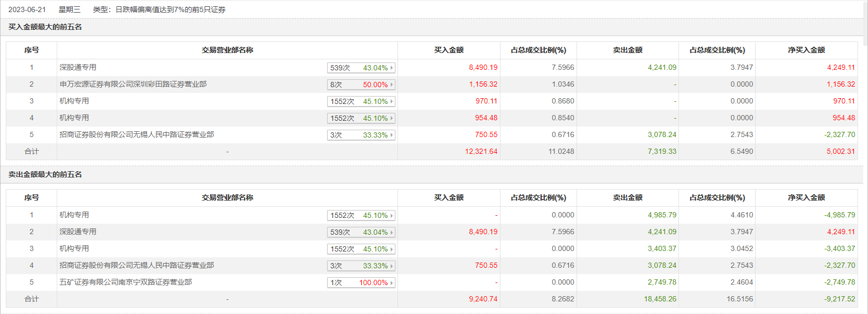The width and height of the screenshot is (868, 314).
Task: Open the 五矿证券南京宁双路证券营业部 link
Action: tap(126, 282)
